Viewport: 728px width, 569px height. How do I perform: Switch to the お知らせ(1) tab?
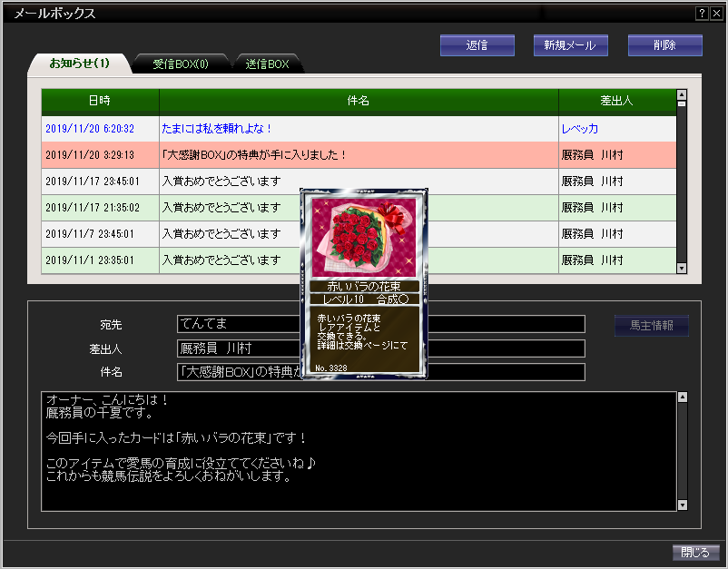[79, 64]
